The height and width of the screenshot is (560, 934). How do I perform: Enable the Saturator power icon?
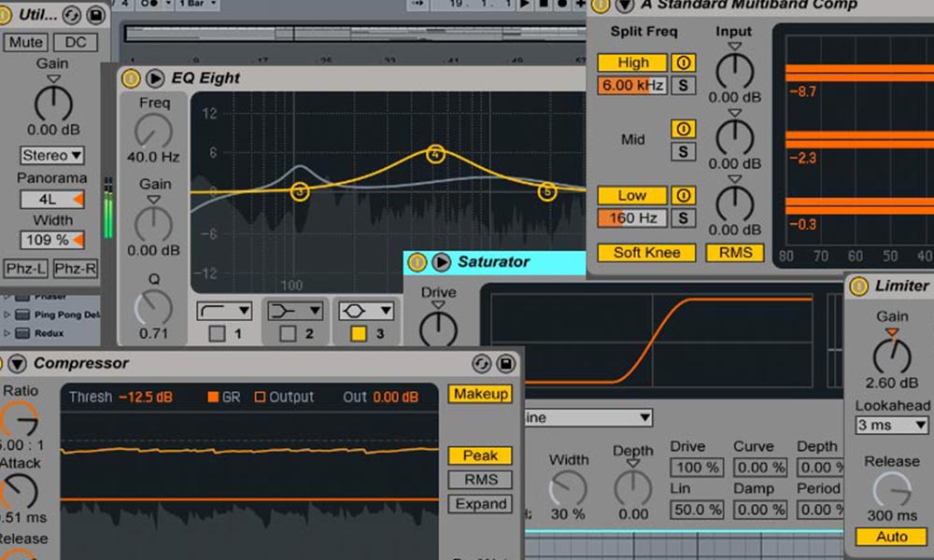click(x=418, y=262)
